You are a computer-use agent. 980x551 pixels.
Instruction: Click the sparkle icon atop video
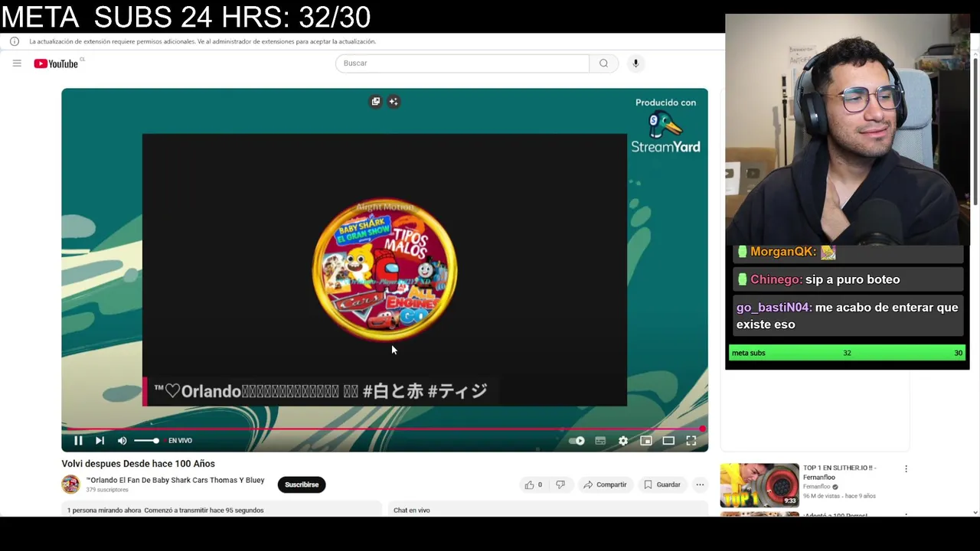394,101
